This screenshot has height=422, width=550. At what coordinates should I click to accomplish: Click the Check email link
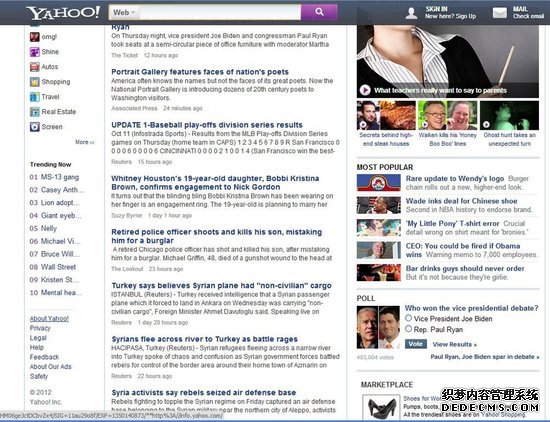tap(528, 16)
